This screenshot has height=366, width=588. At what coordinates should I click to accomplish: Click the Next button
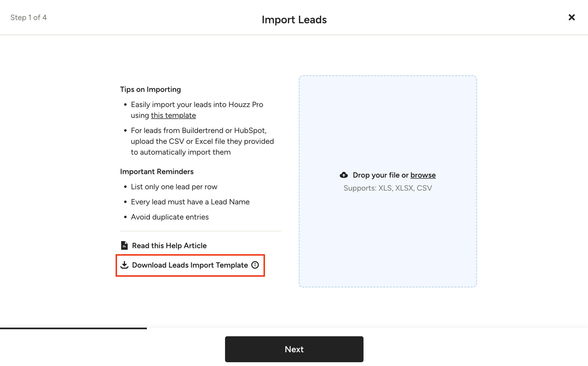(294, 349)
